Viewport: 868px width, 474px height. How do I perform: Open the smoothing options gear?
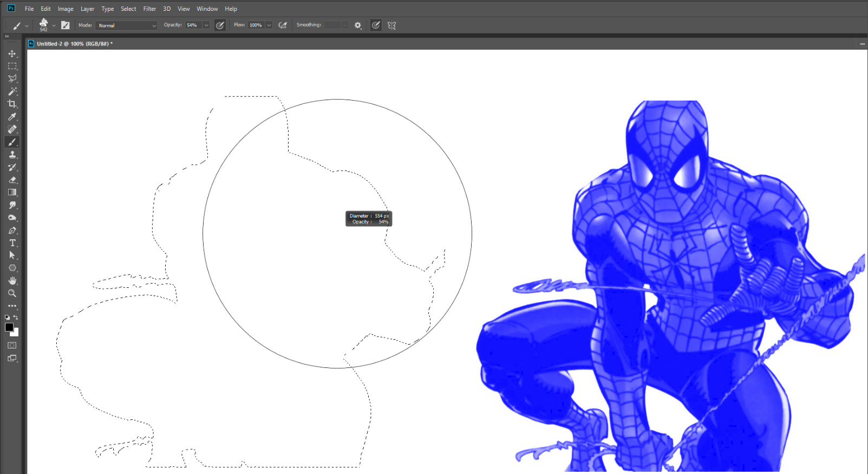coord(358,25)
